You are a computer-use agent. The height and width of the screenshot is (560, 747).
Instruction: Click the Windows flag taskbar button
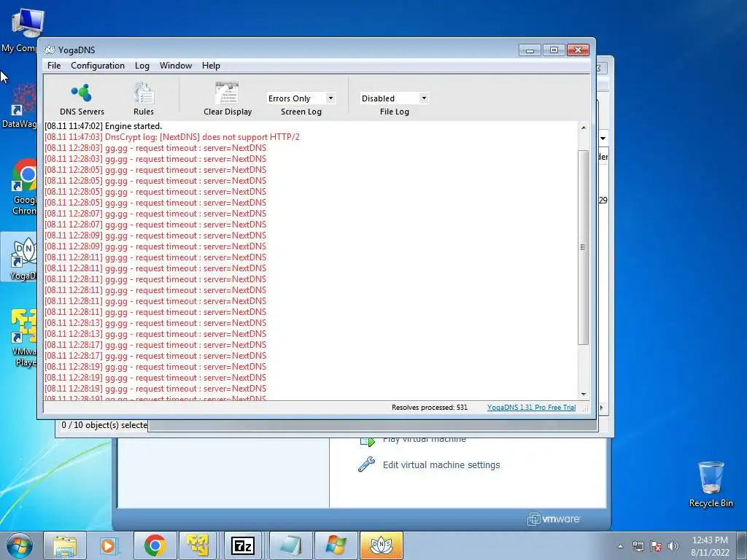(336, 545)
